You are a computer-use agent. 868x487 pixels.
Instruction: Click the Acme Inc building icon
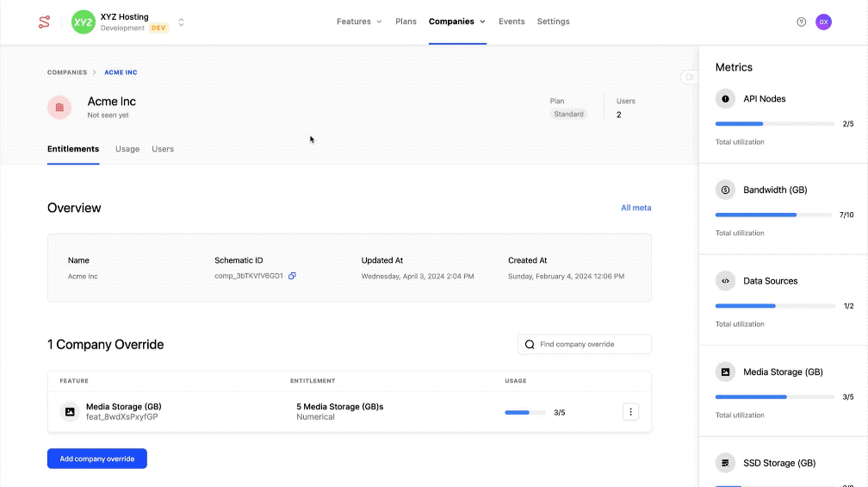coord(59,108)
